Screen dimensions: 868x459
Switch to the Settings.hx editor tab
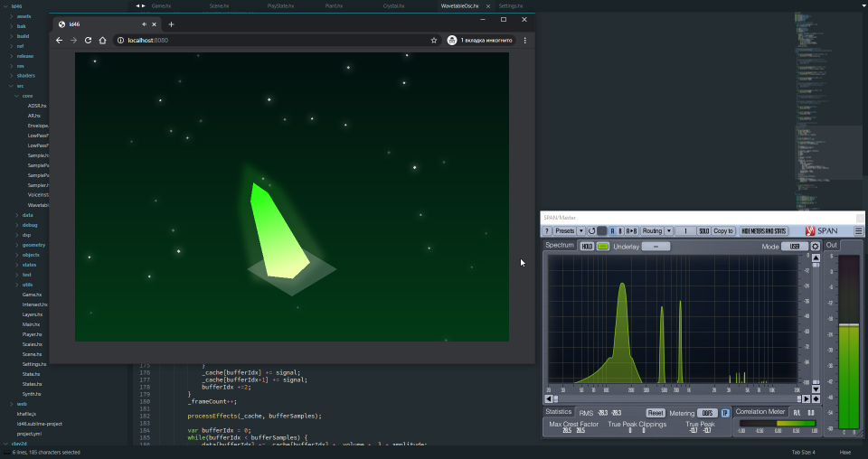coord(510,6)
